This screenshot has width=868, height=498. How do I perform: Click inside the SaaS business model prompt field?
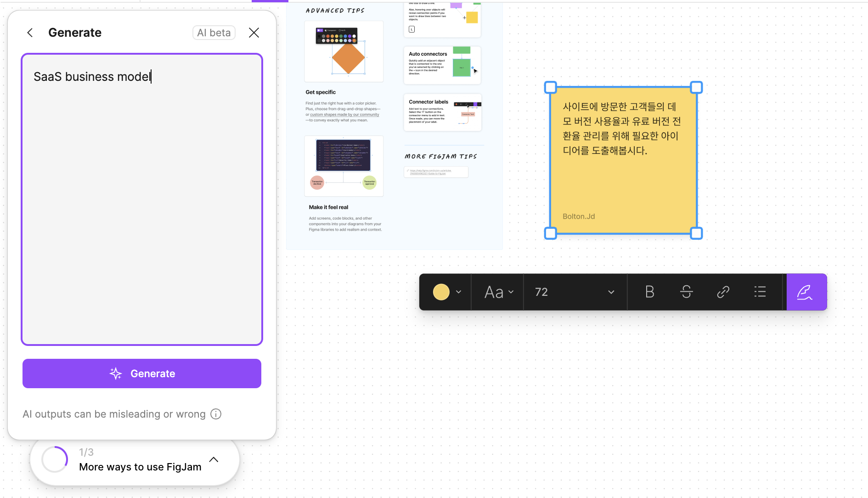point(141,199)
